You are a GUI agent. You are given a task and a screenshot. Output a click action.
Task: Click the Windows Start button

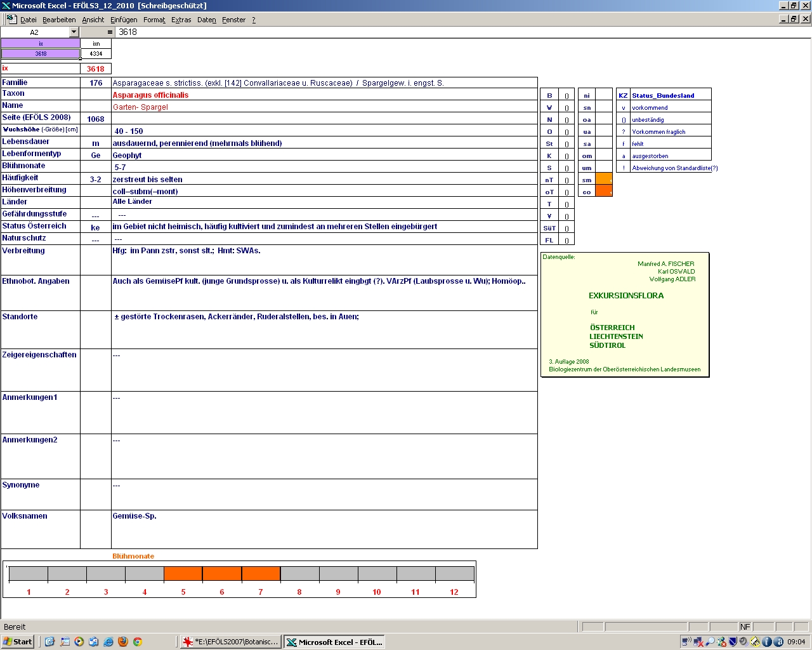18,642
